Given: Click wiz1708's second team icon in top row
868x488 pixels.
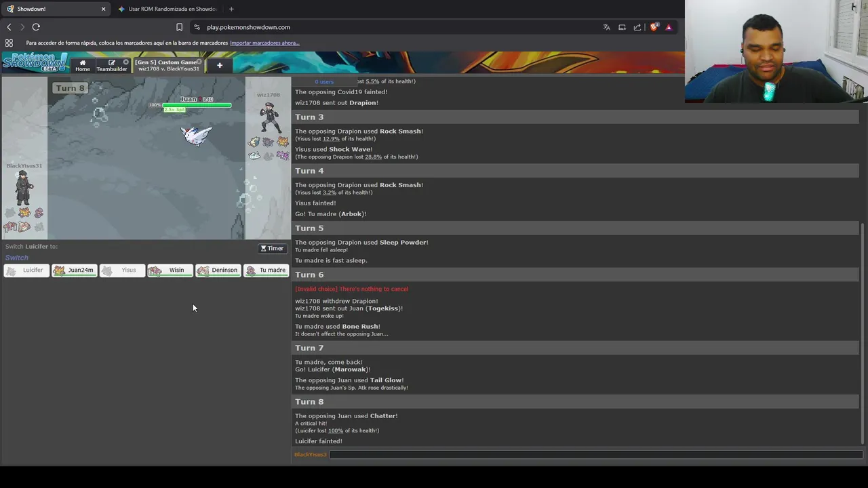Looking at the screenshot, I should point(268,142).
